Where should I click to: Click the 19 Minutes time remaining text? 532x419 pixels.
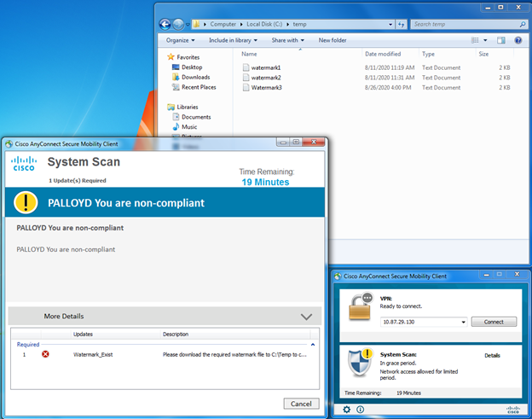[265, 182]
